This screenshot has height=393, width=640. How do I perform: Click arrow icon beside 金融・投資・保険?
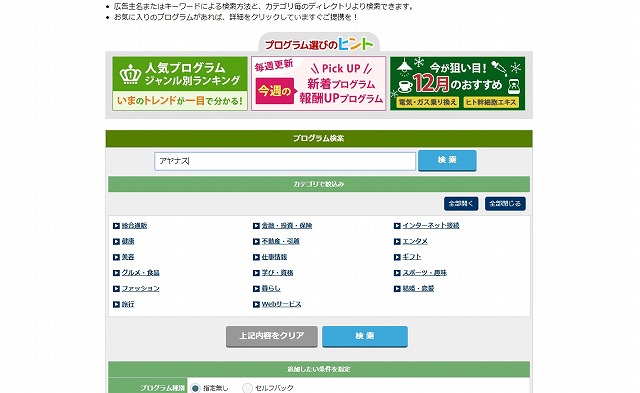point(256,226)
